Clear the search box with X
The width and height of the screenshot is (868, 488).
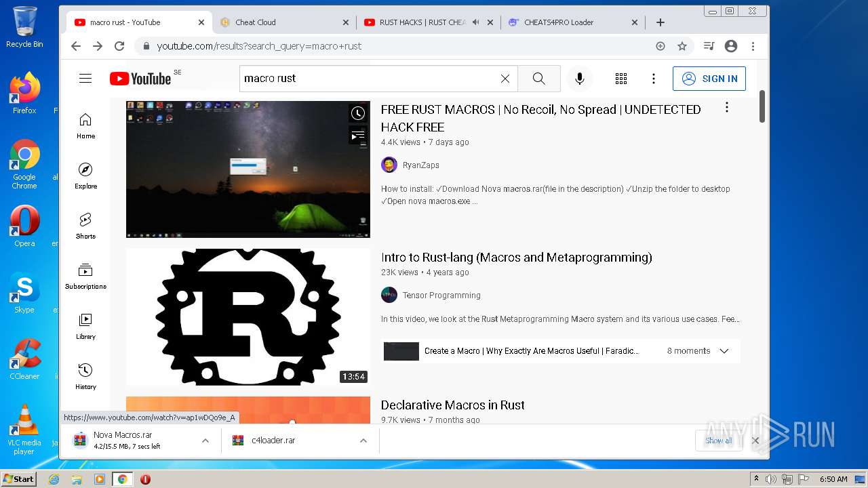pyautogui.click(x=505, y=79)
